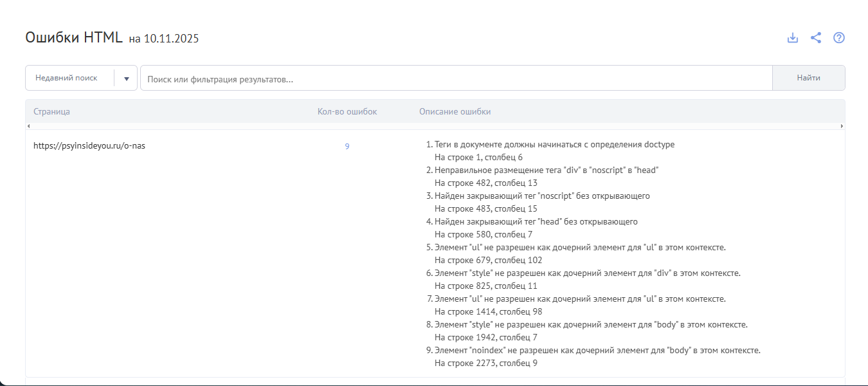Click the 'Описание ошибки' column header
This screenshot has width=868, height=386.
click(455, 111)
